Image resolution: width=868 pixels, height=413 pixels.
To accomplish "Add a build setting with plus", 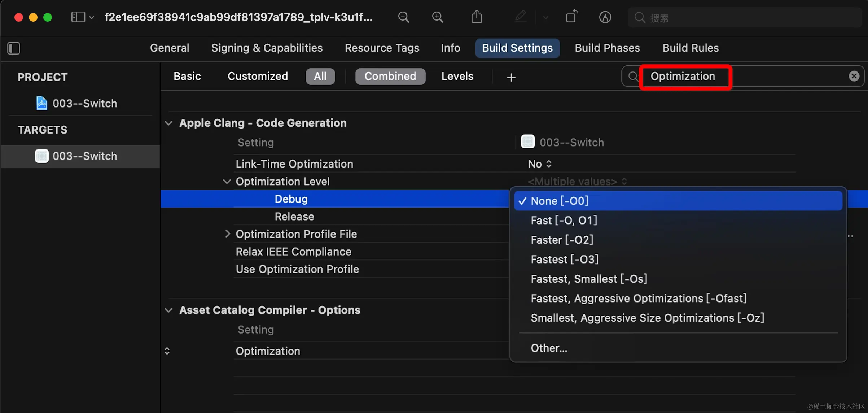I will (511, 77).
